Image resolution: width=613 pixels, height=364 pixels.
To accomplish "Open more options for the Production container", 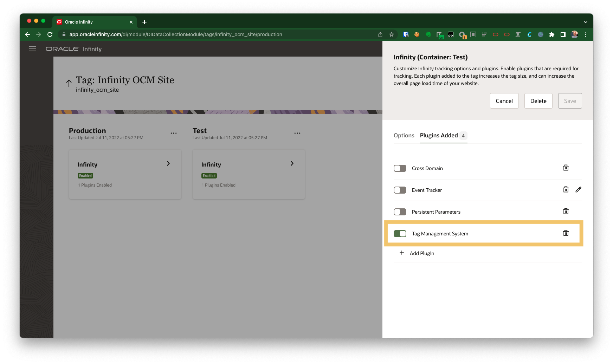I will [173, 133].
